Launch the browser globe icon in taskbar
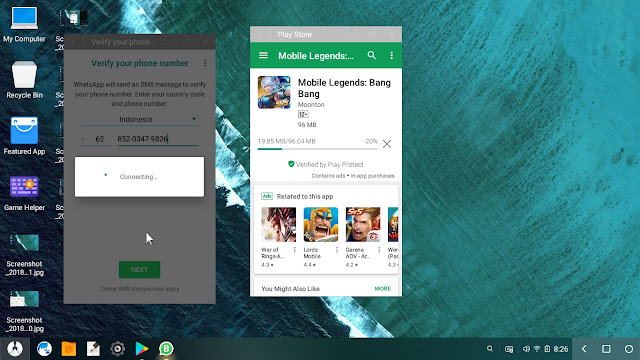The height and width of the screenshot is (360, 640). click(44, 349)
